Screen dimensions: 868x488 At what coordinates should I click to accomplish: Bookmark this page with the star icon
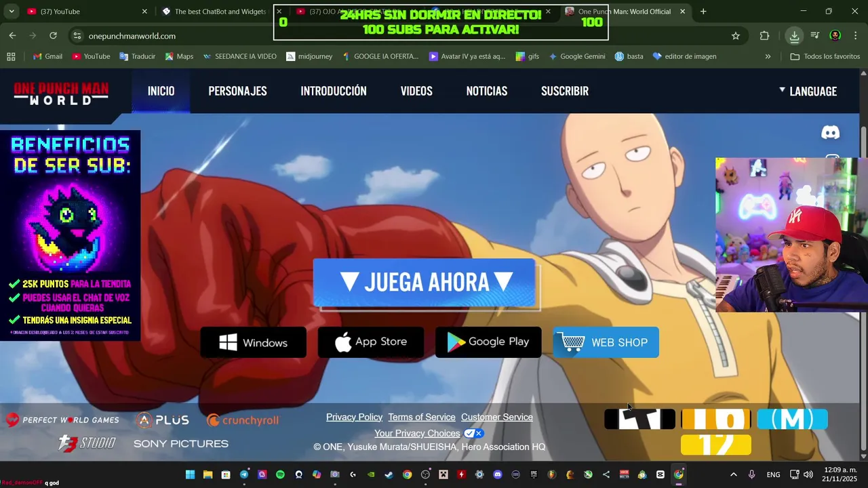736,36
